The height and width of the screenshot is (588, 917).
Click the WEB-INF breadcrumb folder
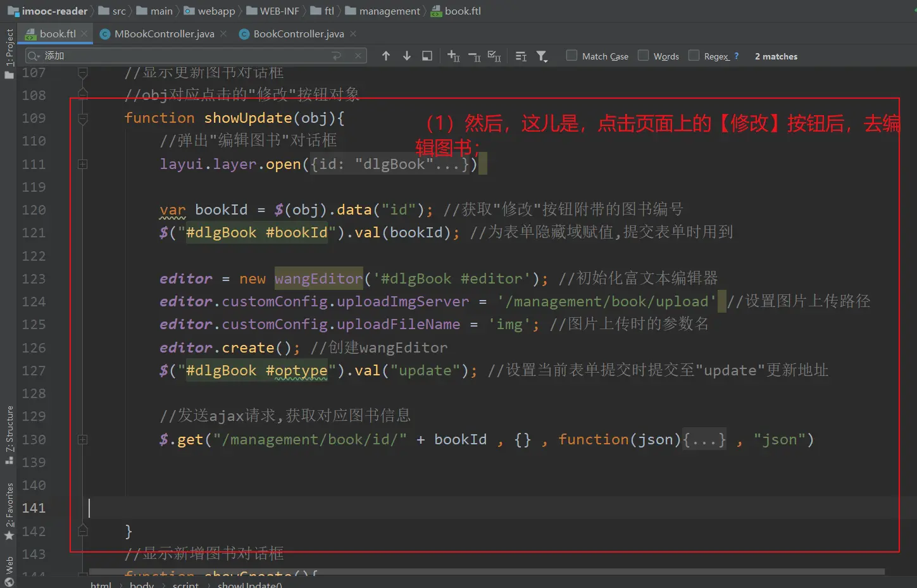click(279, 11)
